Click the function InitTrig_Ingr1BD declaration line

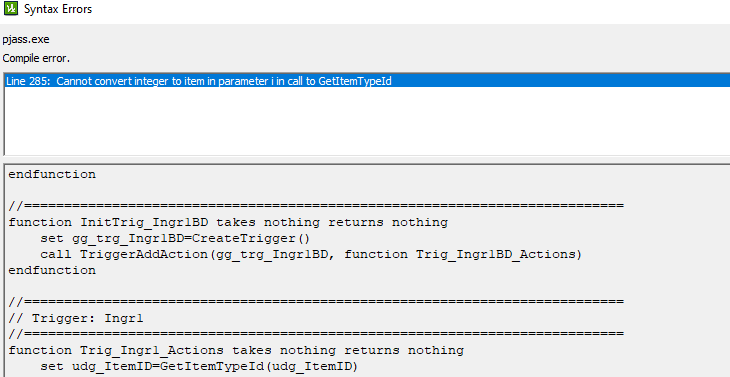(228, 222)
